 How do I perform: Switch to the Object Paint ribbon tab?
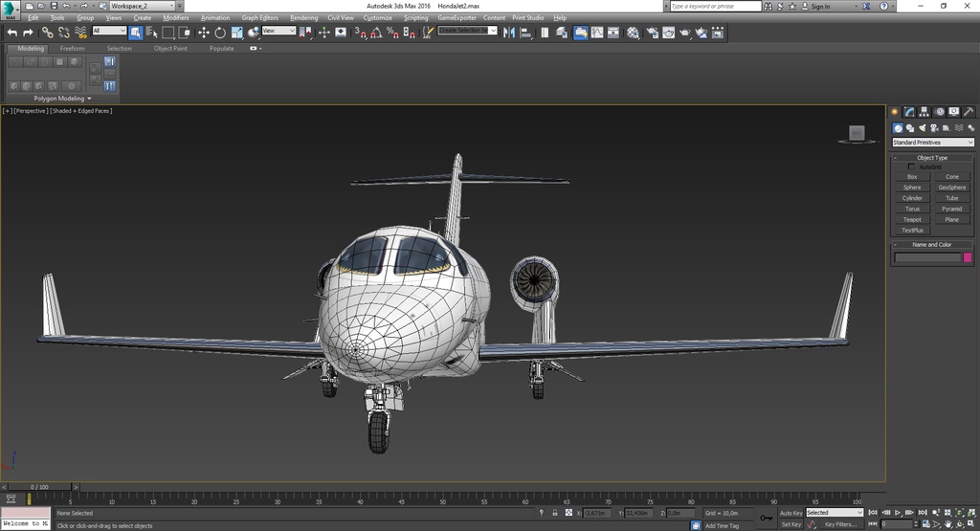pos(170,49)
